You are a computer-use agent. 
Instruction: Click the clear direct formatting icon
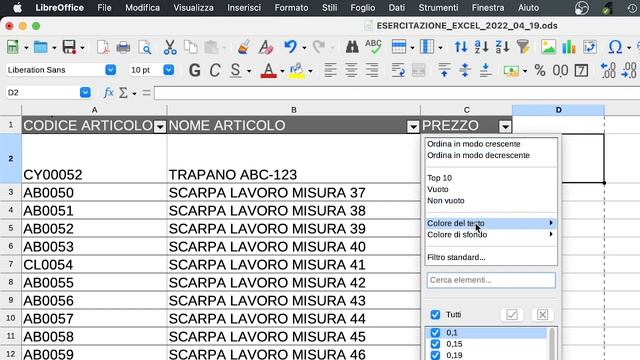click(x=266, y=47)
